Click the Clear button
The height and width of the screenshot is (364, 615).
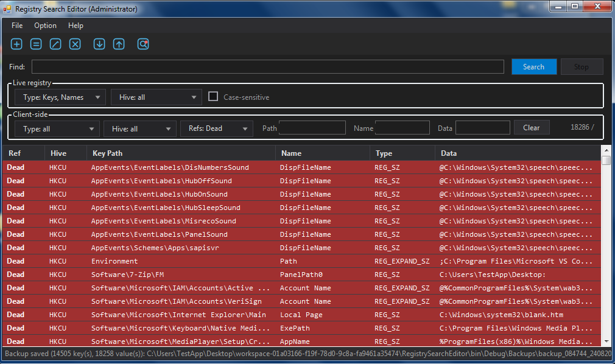click(x=532, y=127)
